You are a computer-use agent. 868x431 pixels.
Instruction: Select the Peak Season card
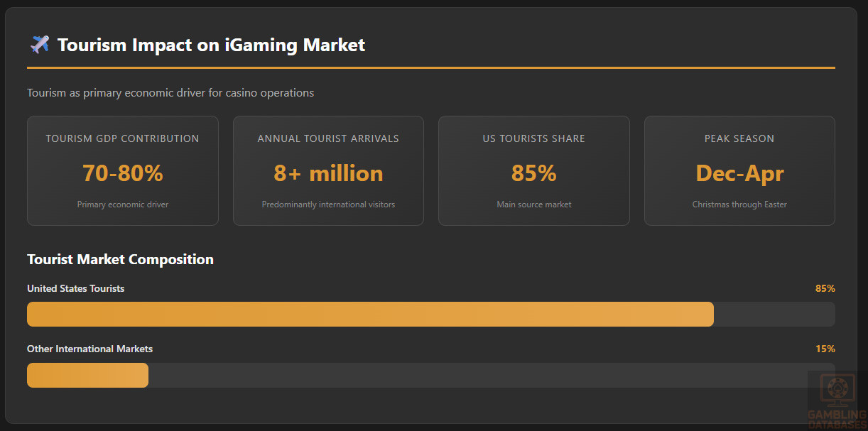[739, 170]
